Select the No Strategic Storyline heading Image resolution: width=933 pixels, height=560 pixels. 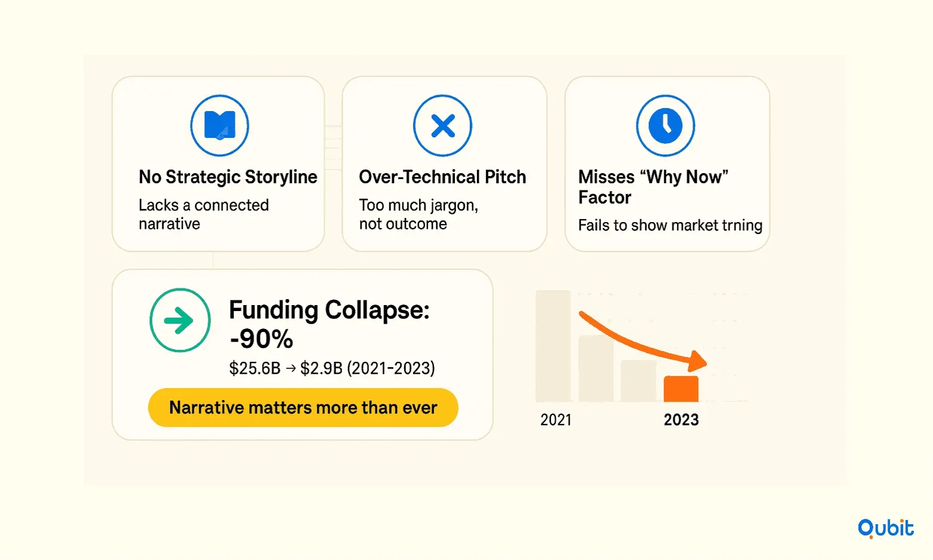coord(228,177)
